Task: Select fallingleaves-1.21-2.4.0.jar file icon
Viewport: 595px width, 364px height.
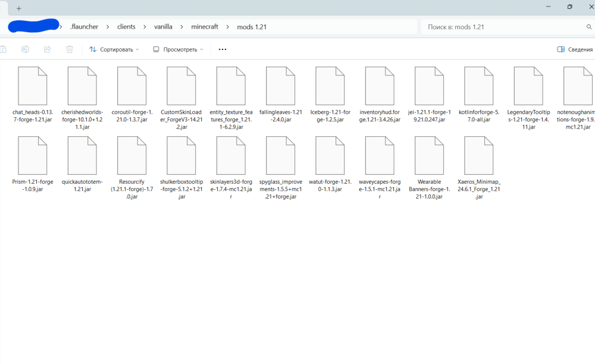Action: coord(280,86)
